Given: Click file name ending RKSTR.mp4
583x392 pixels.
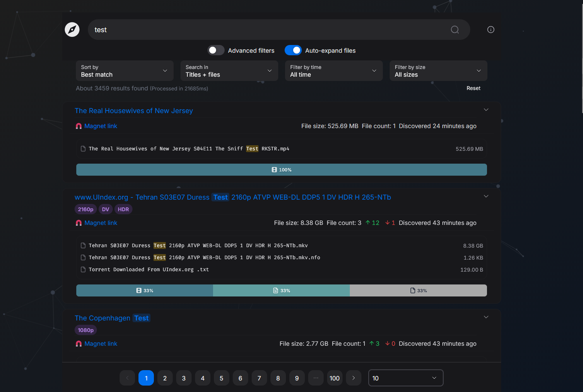Looking at the screenshot, I should click(189, 149).
